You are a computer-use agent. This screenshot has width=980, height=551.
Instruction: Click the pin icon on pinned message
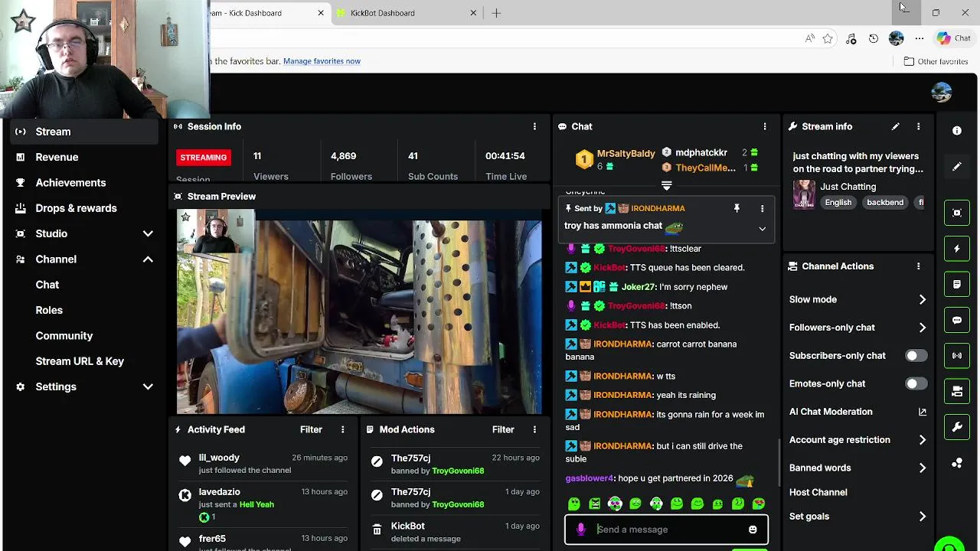point(737,208)
